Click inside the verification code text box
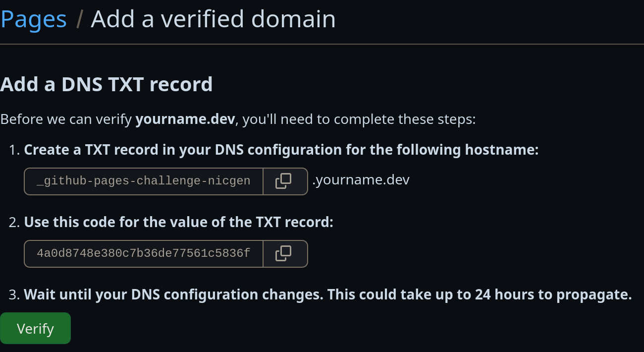The width and height of the screenshot is (644, 352). click(x=143, y=253)
